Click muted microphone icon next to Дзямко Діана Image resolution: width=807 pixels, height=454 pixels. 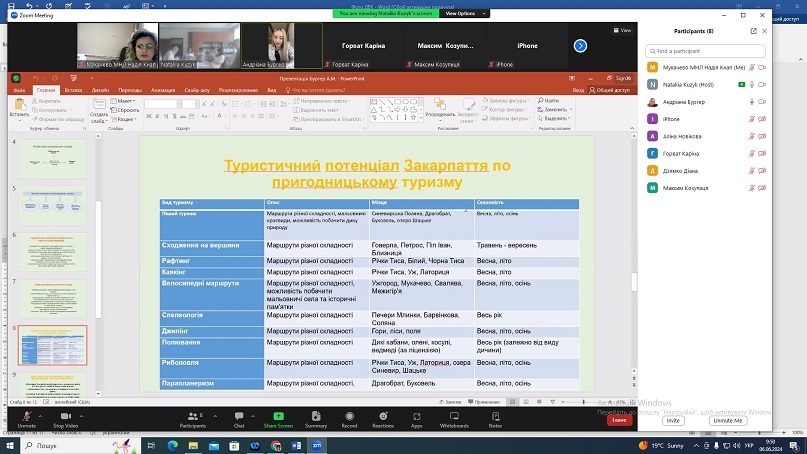[751, 171]
